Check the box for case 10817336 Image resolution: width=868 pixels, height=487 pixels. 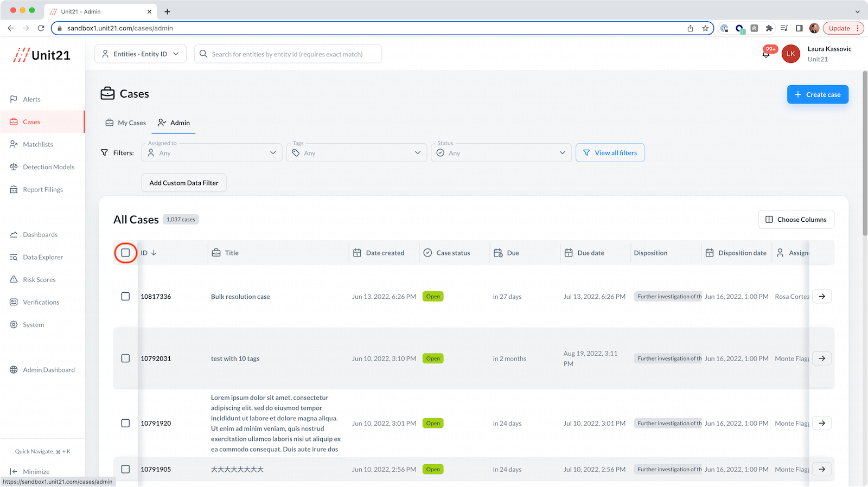[x=125, y=297]
